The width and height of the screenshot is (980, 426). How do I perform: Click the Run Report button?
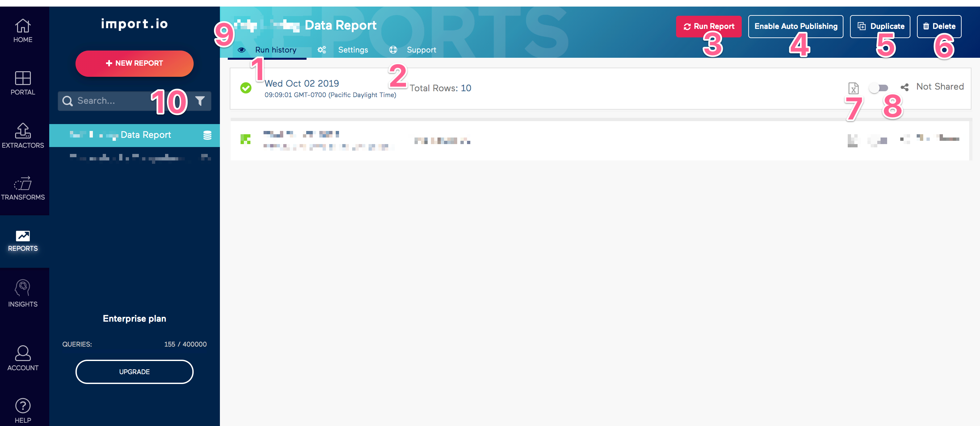coord(709,26)
